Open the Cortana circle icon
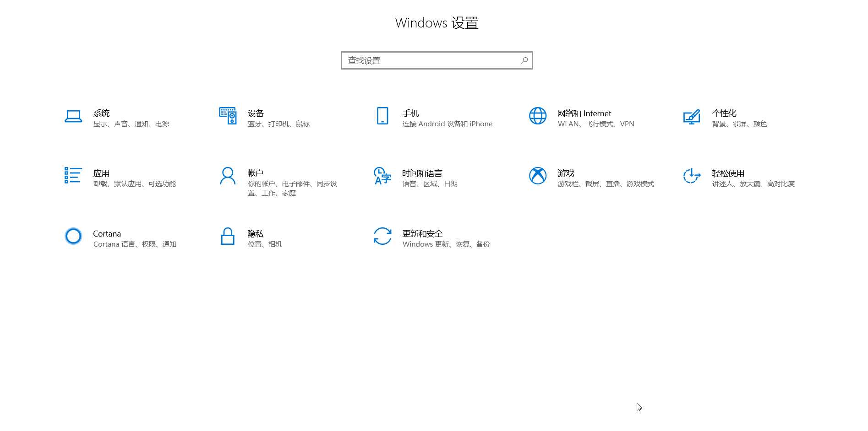Screen dimensions: 868x431 [73, 236]
